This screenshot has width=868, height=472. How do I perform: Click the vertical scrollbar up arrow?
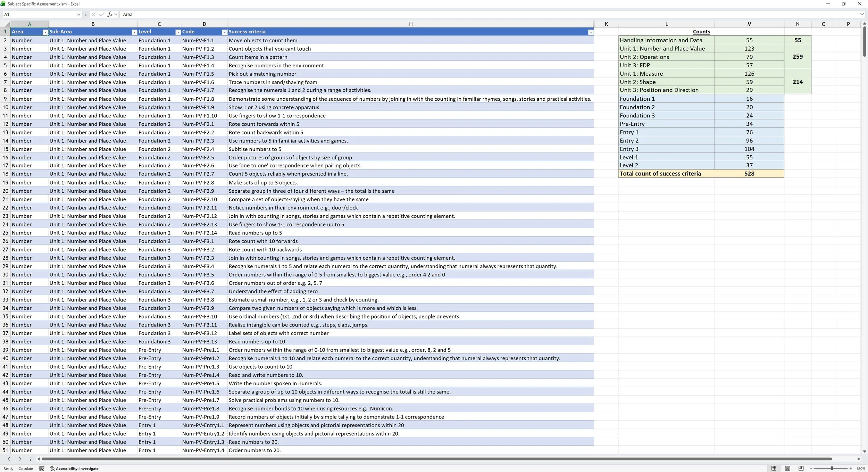point(865,23)
